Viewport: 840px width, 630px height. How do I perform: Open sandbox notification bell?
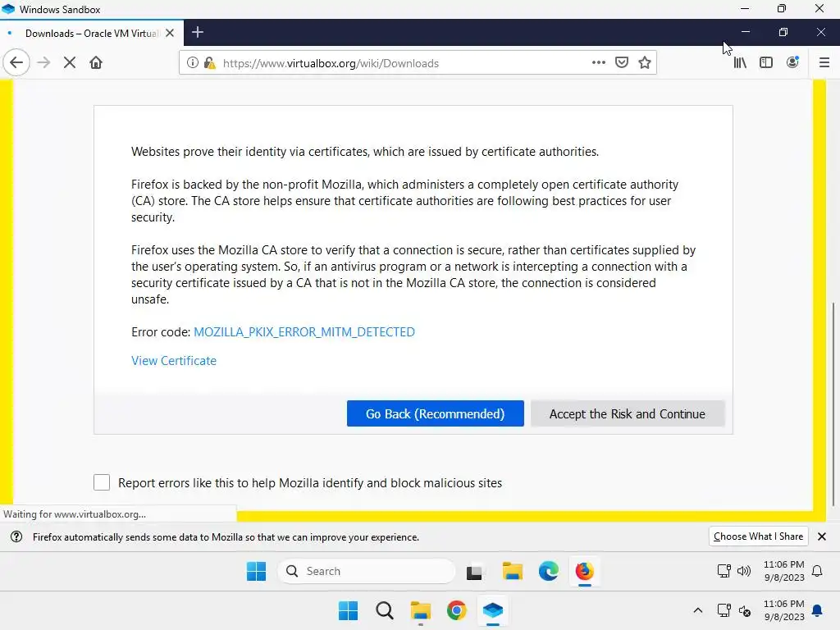[817, 571]
